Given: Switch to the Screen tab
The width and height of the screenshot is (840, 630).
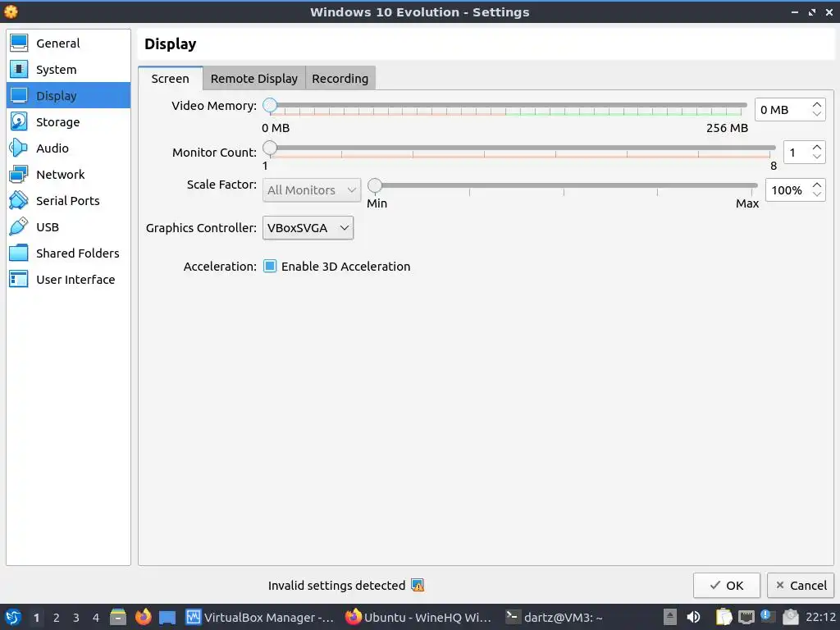Looking at the screenshot, I should pos(171,78).
